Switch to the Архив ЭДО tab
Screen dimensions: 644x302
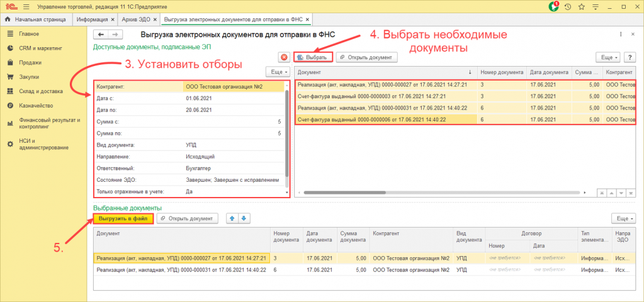tap(136, 20)
